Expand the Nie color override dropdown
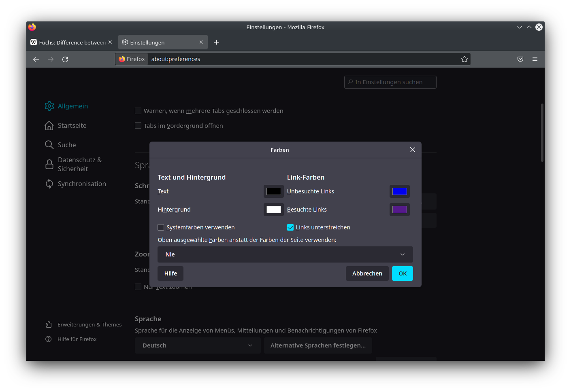This screenshot has width=571, height=392. tap(285, 254)
